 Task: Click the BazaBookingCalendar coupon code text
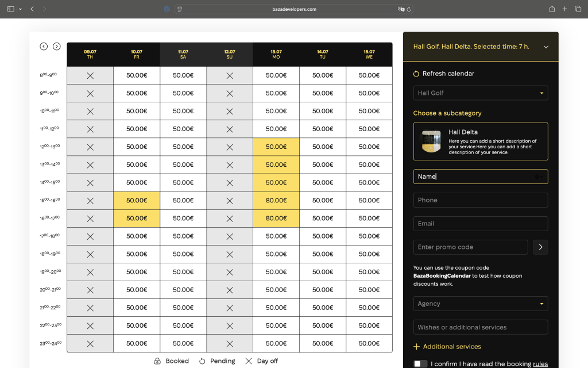click(x=442, y=276)
